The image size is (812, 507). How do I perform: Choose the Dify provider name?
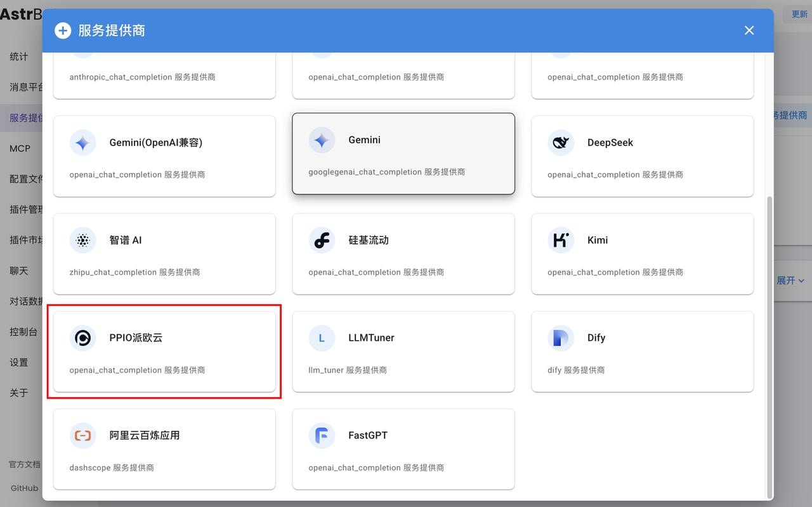point(596,338)
